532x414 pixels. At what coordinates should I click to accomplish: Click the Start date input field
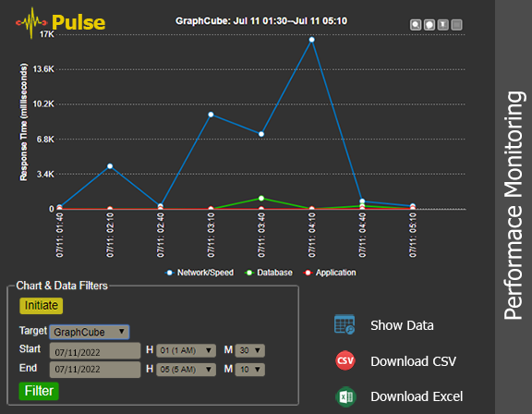(95, 350)
